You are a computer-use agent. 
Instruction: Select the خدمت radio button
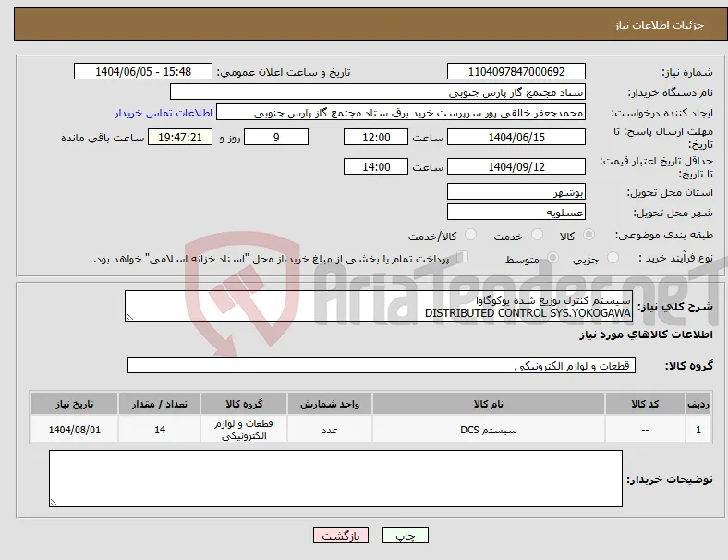point(537,235)
